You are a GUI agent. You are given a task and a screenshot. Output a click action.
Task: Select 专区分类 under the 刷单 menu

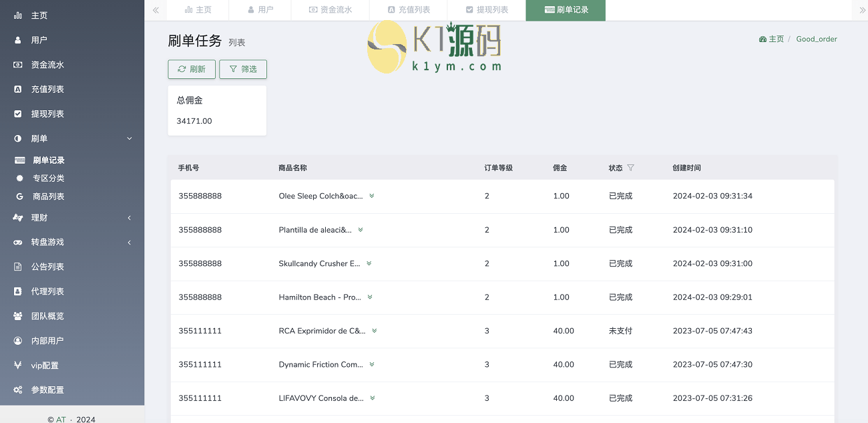tap(49, 178)
